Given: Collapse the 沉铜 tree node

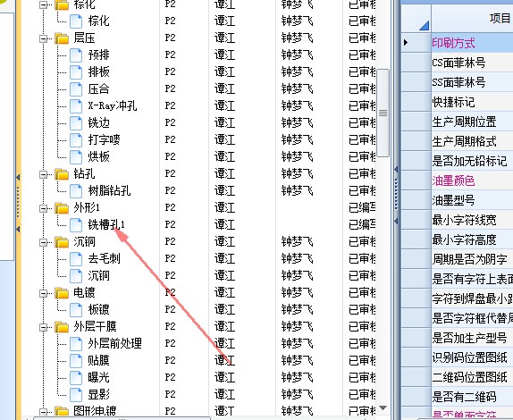Looking at the screenshot, I should tap(44, 242).
